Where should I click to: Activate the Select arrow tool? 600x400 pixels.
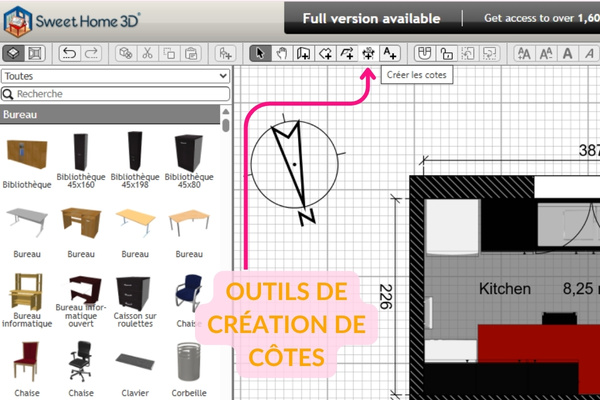tap(260, 53)
